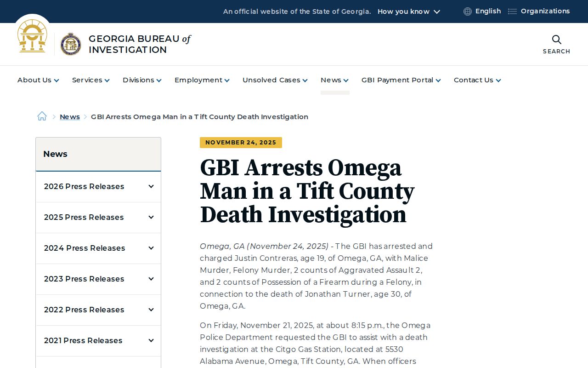The image size is (588, 368).
Task: Click the Organizations list icon
Action: pos(512,11)
